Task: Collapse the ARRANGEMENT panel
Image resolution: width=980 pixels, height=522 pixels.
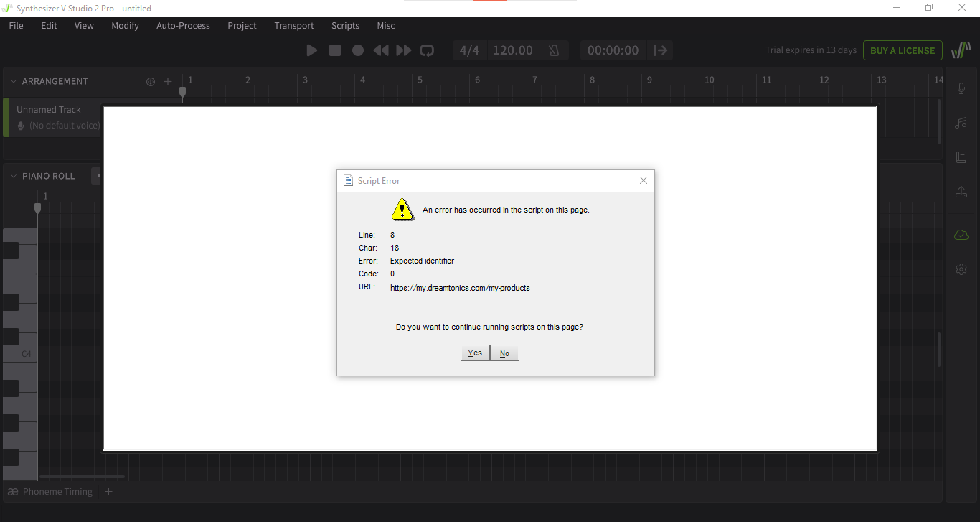Action: point(13,82)
